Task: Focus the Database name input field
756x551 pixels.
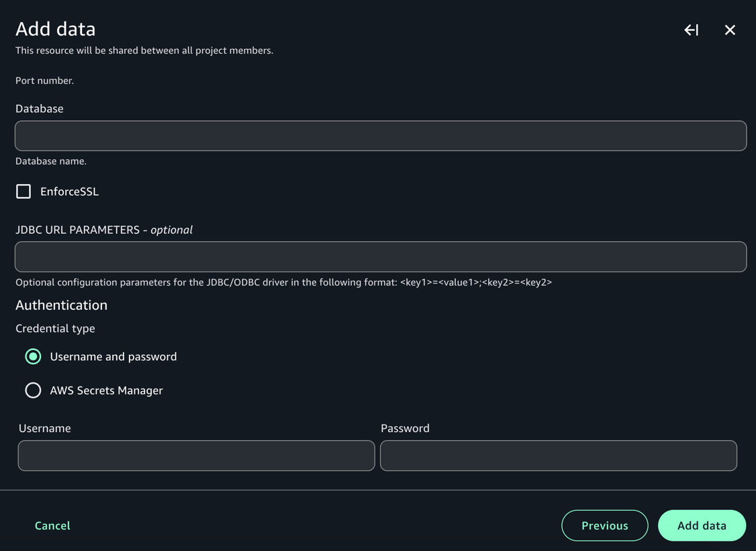Action: click(380, 136)
